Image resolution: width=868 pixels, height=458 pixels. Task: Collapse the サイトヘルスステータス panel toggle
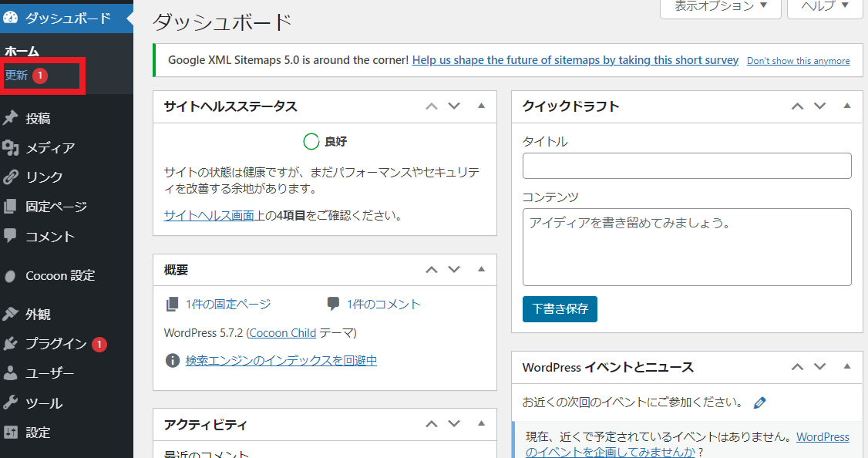point(481,106)
